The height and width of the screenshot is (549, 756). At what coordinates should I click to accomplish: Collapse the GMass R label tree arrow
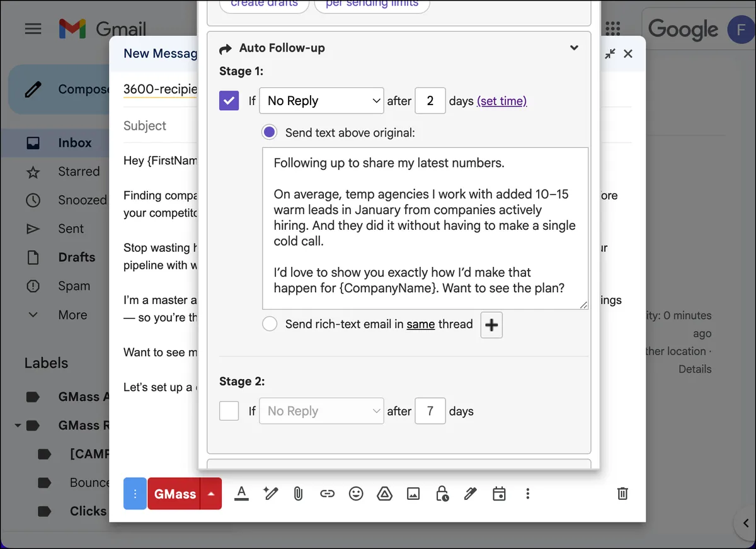point(18,426)
